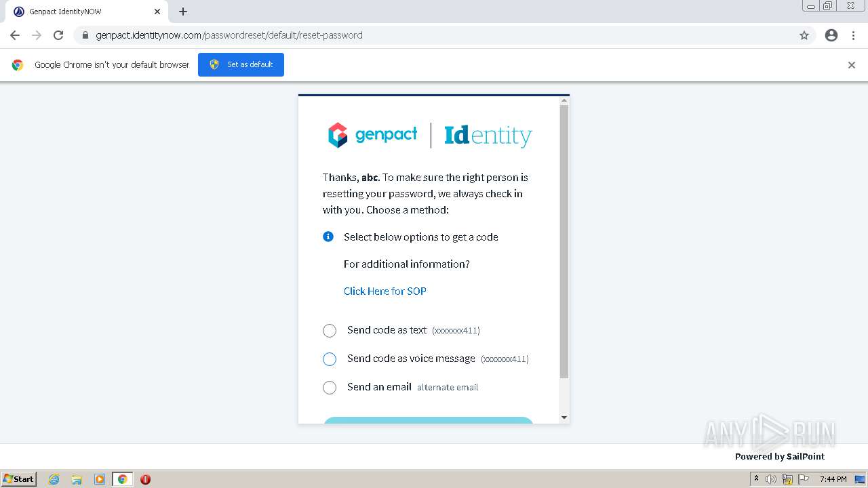Dismiss the default browser notification bar
Viewport: 868px width, 488px height.
click(x=852, y=65)
